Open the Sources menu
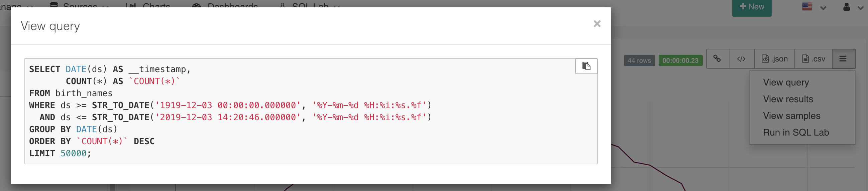 (x=79, y=5)
